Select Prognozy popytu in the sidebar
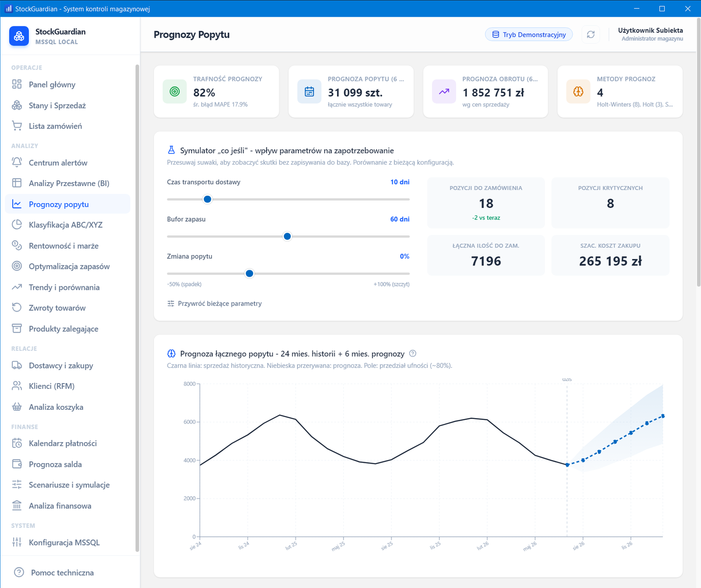Screen dimensions: 701x588 tap(67, 204)
